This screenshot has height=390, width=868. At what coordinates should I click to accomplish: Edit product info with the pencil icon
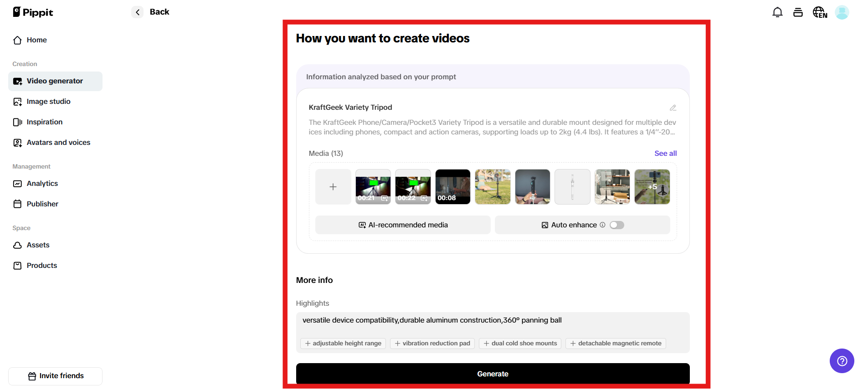click(x=673, y=108)
